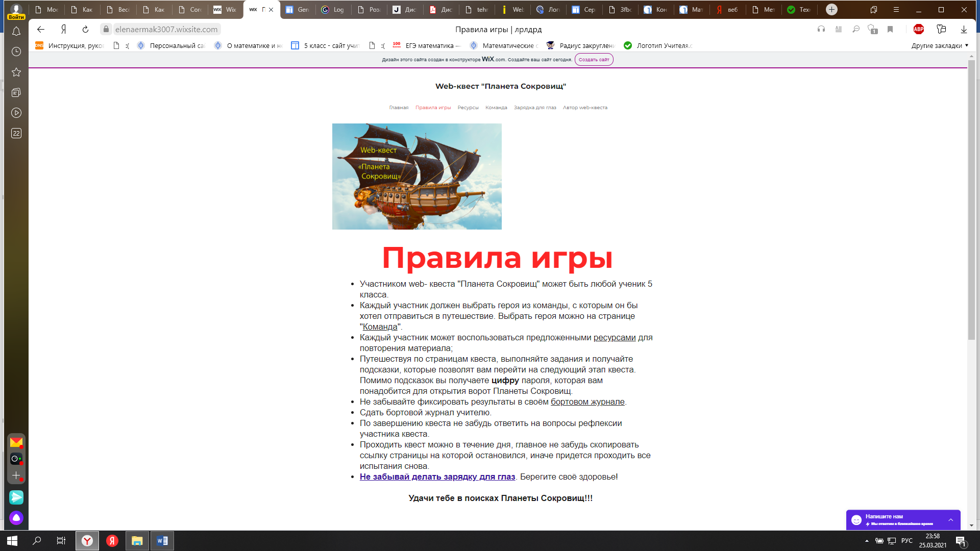Click the Adblock Plus extension icon
The image size is (980, 551).
[x=918, y=30]
